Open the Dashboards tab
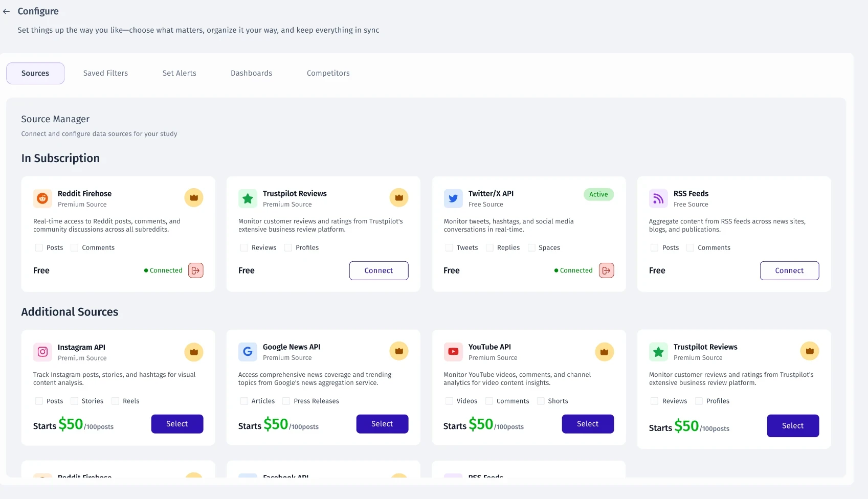868x499 pixels. (x=252, y=73)
